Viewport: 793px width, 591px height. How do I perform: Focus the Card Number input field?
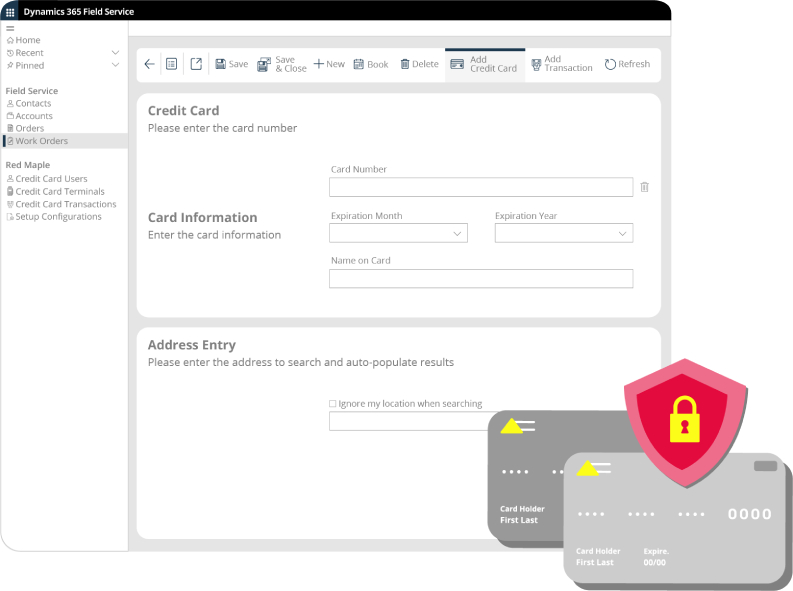click(481, 187)
